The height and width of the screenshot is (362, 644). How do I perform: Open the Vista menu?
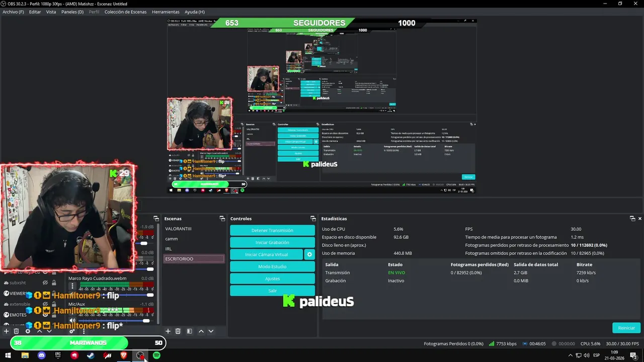pyautogui.click(x=51, y=12)
